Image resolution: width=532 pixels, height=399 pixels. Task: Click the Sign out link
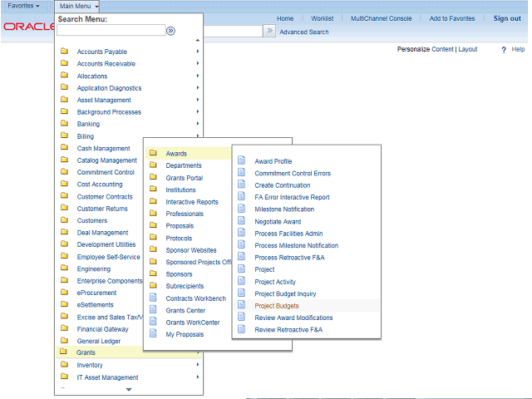tap(507, 18)
